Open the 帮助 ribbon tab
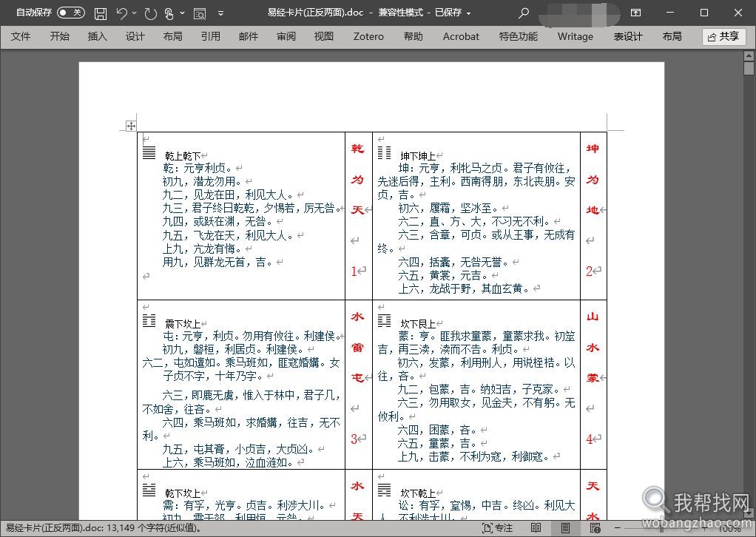This screenshot has width=756, height=537. [414, 37]
